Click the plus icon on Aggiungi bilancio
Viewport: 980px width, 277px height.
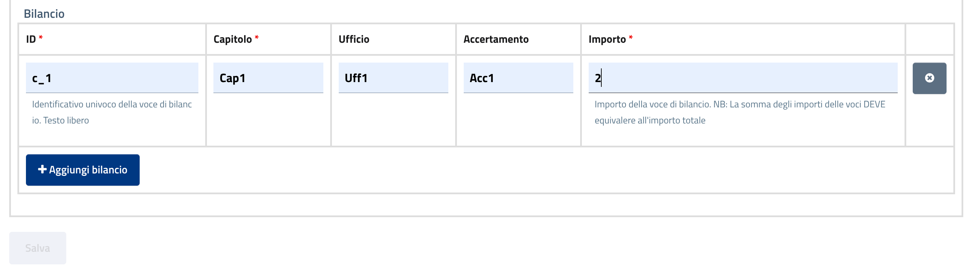coord(42,169)
